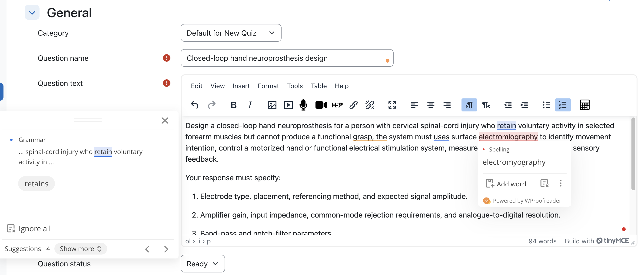Insert multimedia file

click(x=288, y=105)
